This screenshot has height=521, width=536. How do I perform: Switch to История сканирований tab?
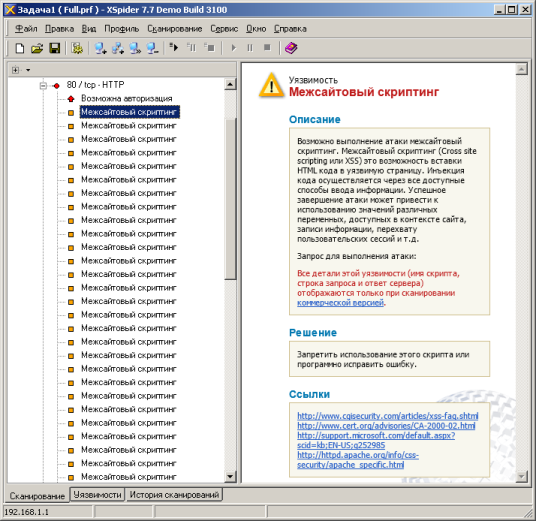pos(174,495)
